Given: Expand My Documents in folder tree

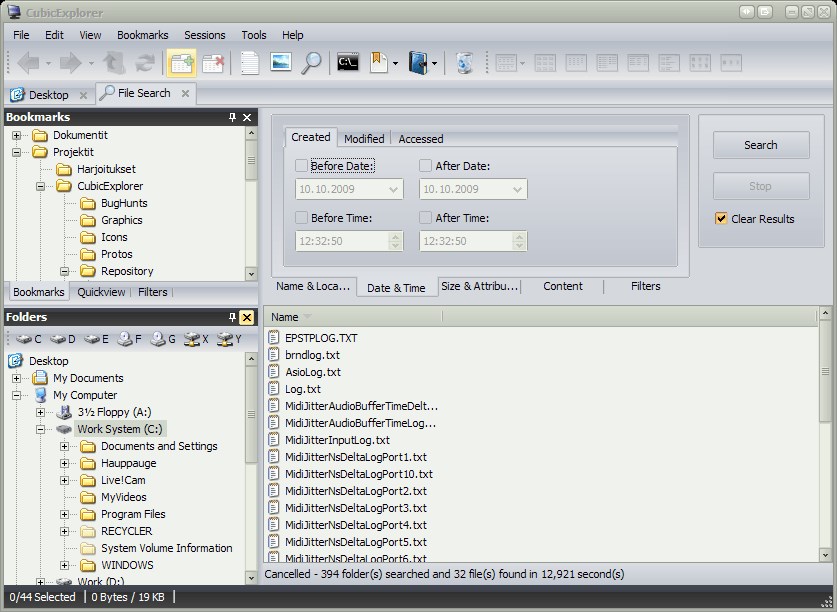Looking at the screenshot, I should tap(17, 379).
